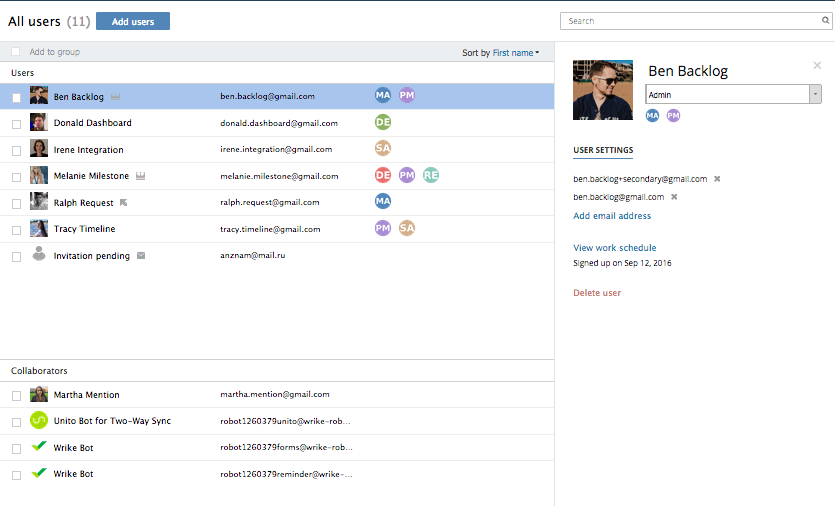Remove ben.backlog+secondary@gmail.com email address
This screenshot has height=506, width=835.
[x=717, y=179]
